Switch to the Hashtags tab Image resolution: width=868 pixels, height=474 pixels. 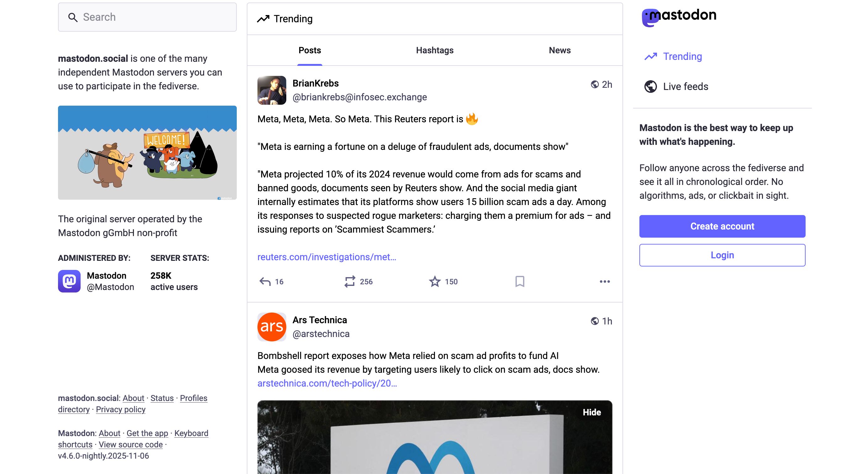pos(435,50)
